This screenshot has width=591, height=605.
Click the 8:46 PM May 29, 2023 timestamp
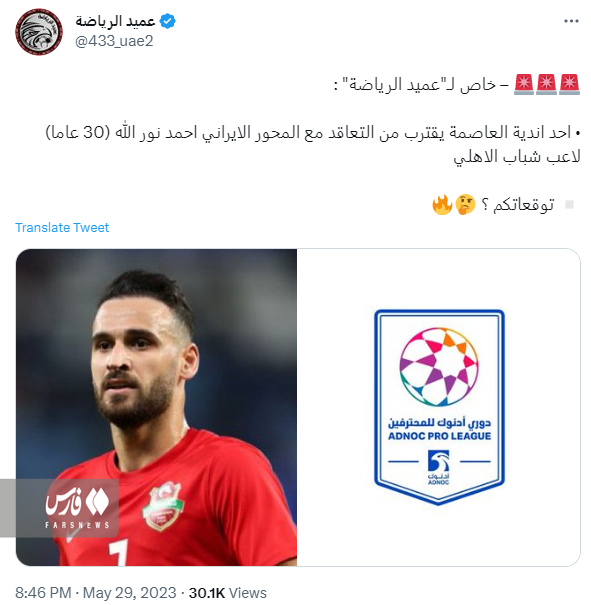click(96, 592)
